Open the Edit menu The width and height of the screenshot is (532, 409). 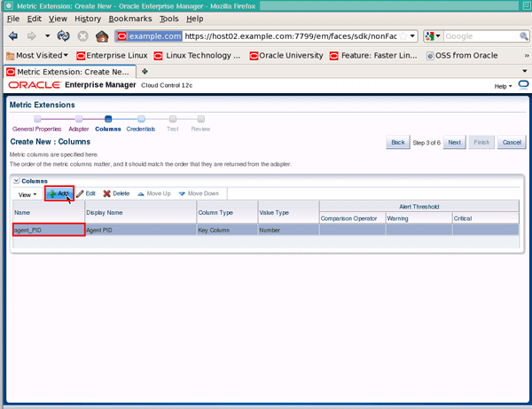coord(35,19)
